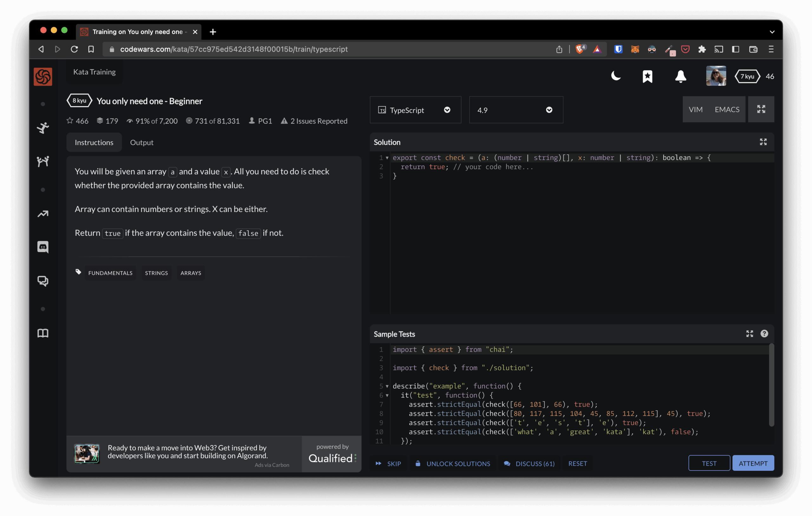The width and height of the screenshot is (812, 516).
Task: Open the TypeScript language dropdown
Action: pyautogui.click(x=415, y=110)
